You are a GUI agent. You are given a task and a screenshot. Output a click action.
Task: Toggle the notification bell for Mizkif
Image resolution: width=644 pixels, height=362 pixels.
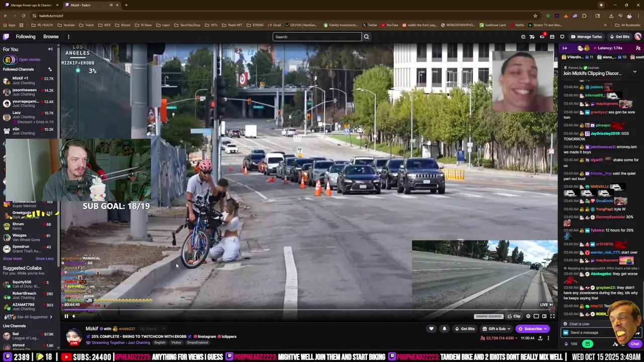tap(444, 329)
